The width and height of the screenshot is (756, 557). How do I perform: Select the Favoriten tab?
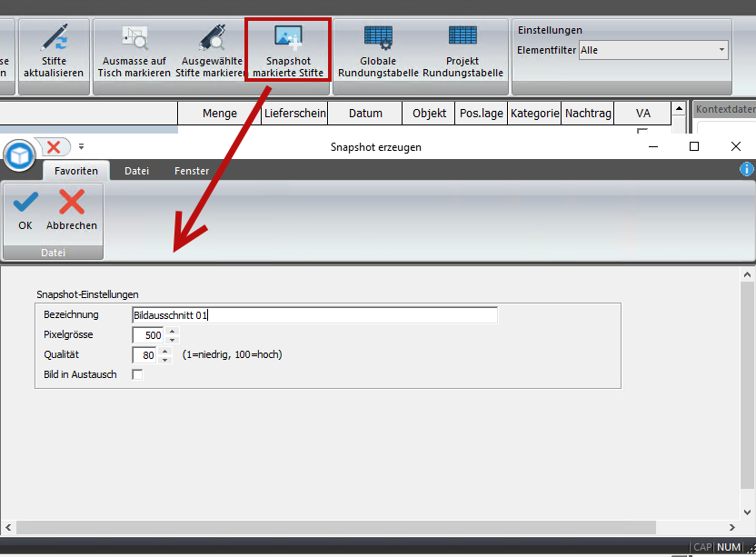coord(76,171)
